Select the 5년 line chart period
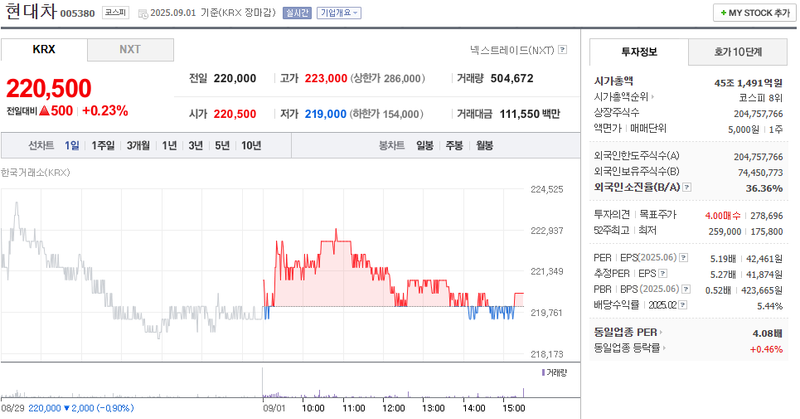The width and height of the screenshot is (800, 419). click(222, 145)
